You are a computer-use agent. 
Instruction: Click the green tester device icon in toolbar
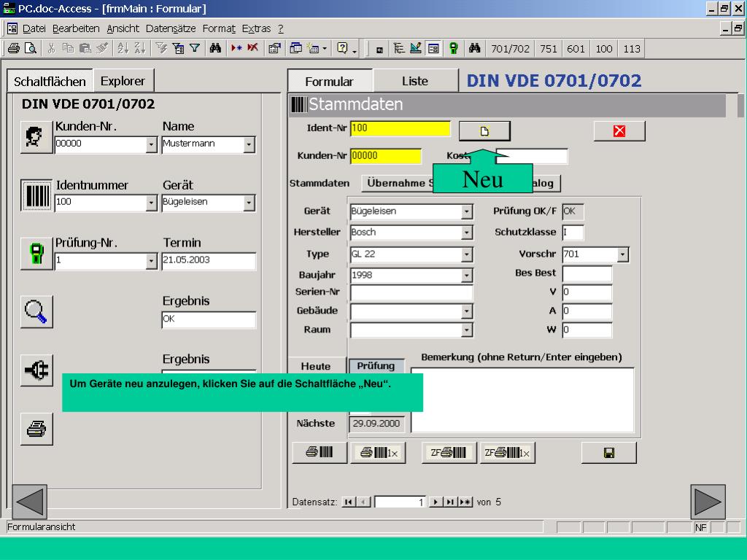point(454,48)
